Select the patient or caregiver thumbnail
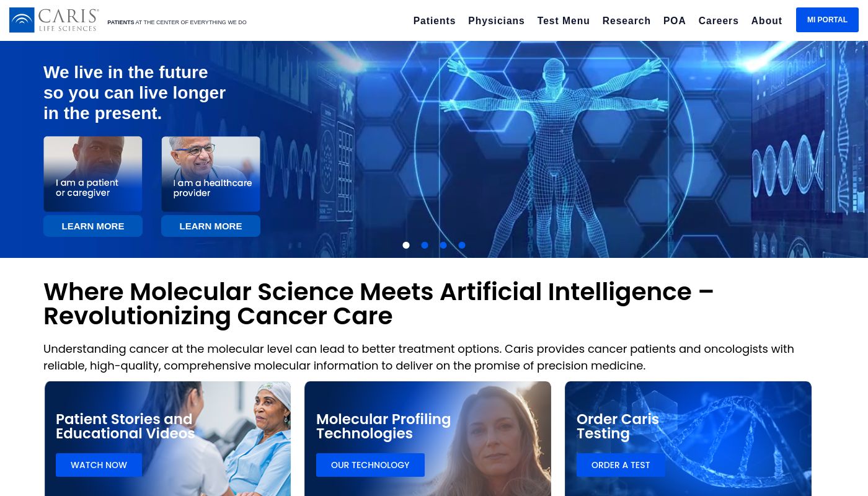Viewport: 868px width, 496px height. coord(93,174)
